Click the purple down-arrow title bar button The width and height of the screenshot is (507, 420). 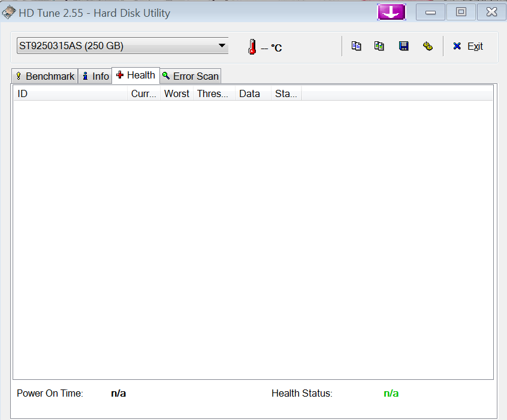tap(391, 13)
